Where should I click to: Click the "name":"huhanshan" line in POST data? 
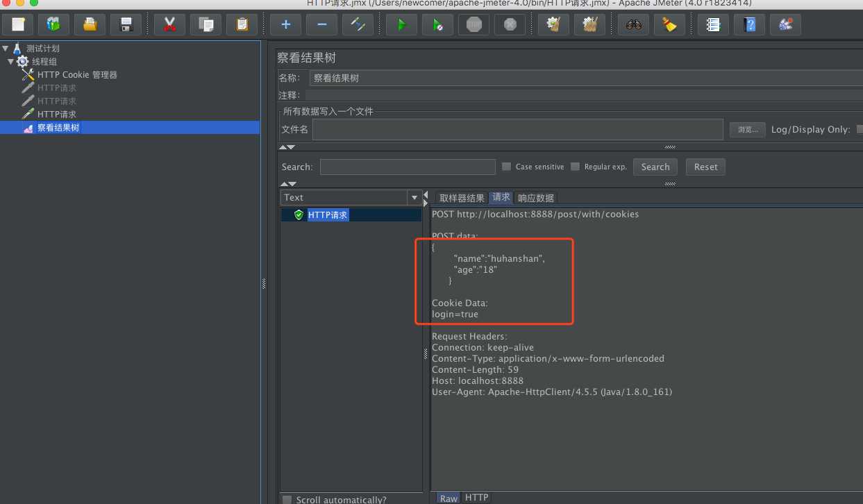coord(499,258)
